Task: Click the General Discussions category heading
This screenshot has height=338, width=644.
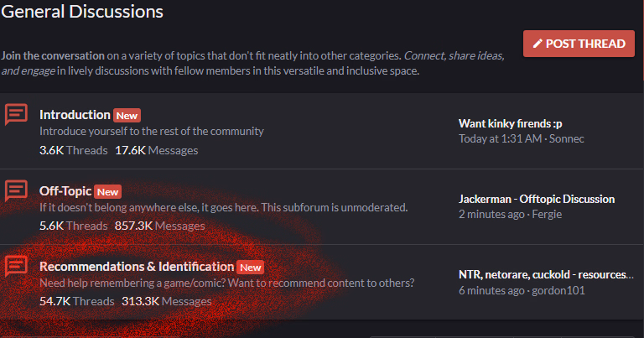Action: [x=81, y=12]
